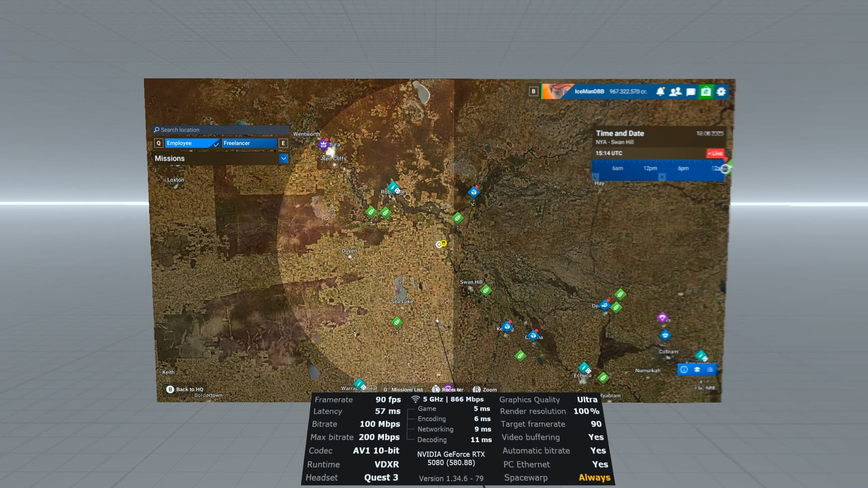
Task: Click the E key shortcut button
Action: coord(283,143)
